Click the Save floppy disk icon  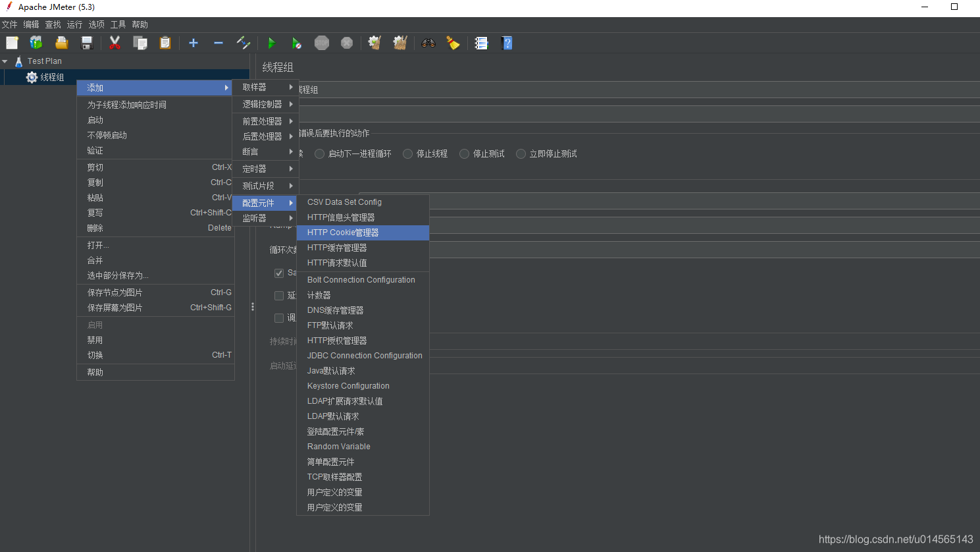(86, 43)
